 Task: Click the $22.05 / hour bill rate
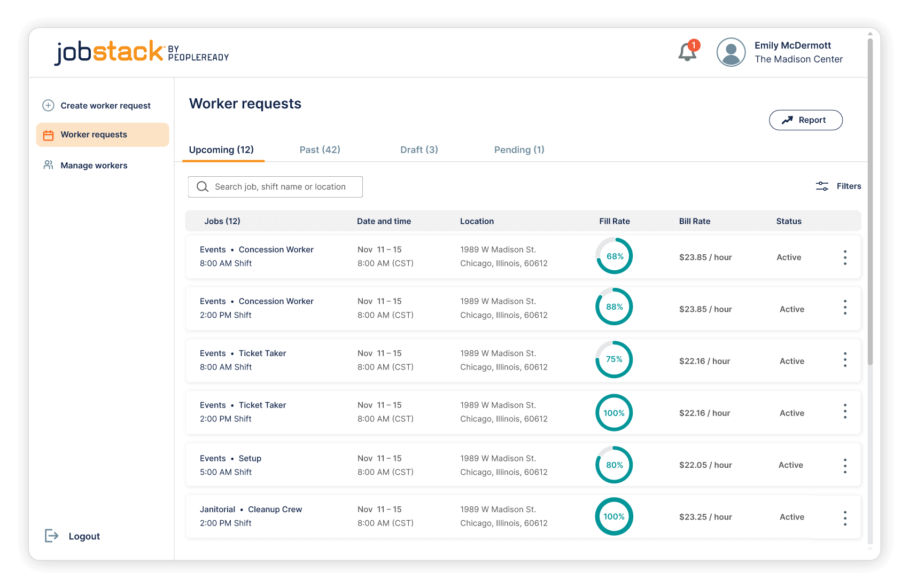tap(705, 465)
